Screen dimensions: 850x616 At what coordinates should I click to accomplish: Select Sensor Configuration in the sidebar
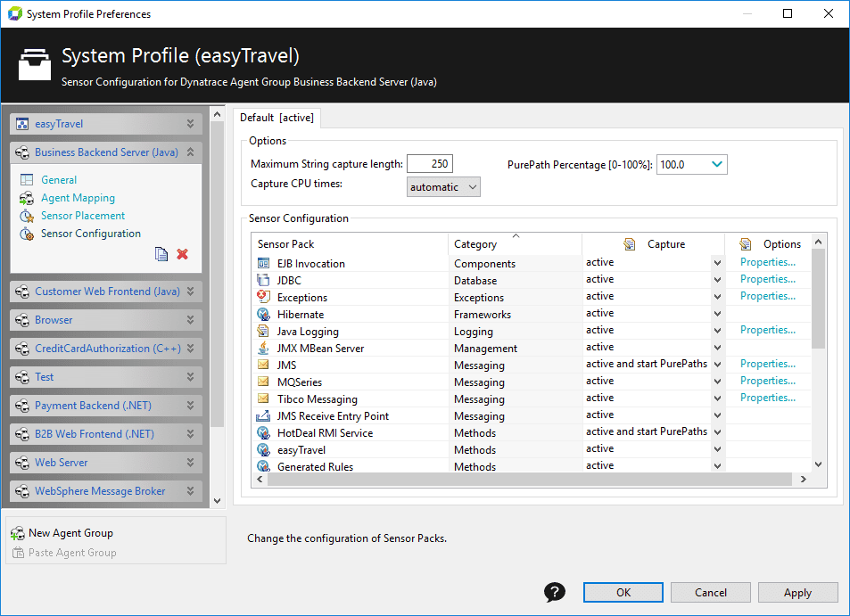90,234
